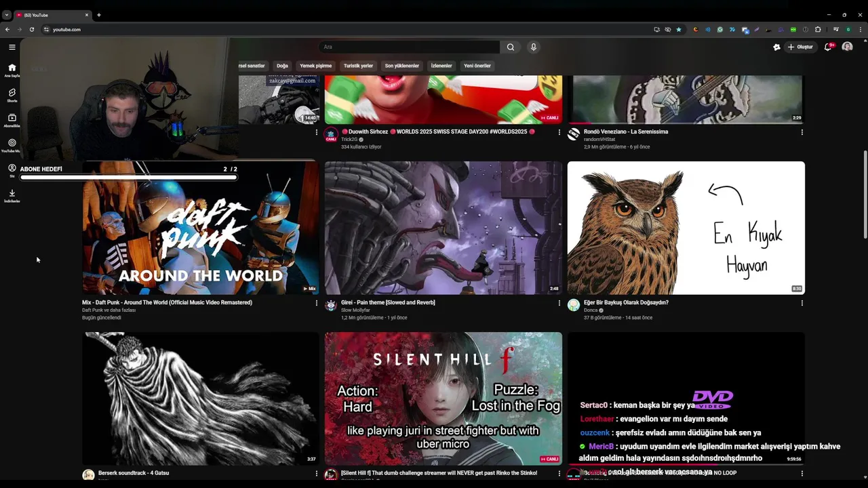Open Abonelikler subscriptions sidebar icon
Image resolution: width=868 pixels, height=488 pixels.
tap(12, 120)
